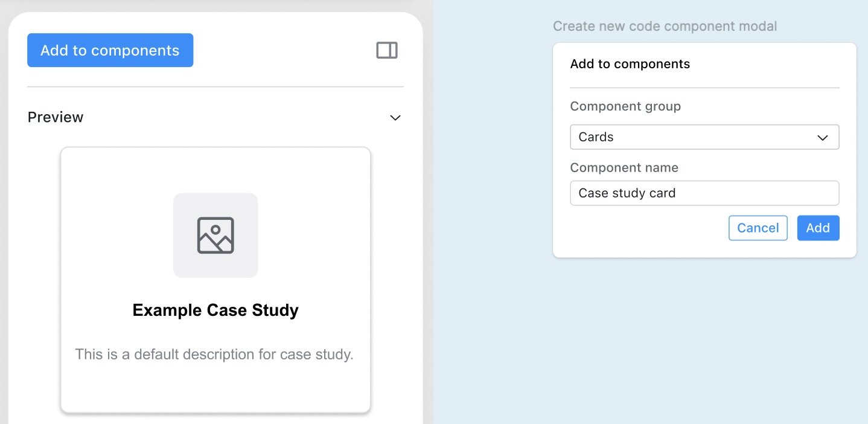Select the Create new code component modal caption
The width and height of the screenshot is (868, 424).
tap(665, 27)
